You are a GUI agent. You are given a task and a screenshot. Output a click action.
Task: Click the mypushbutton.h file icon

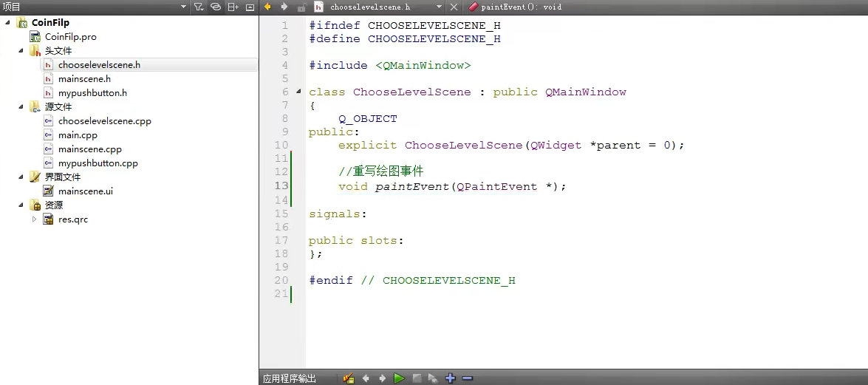point(49,93)
